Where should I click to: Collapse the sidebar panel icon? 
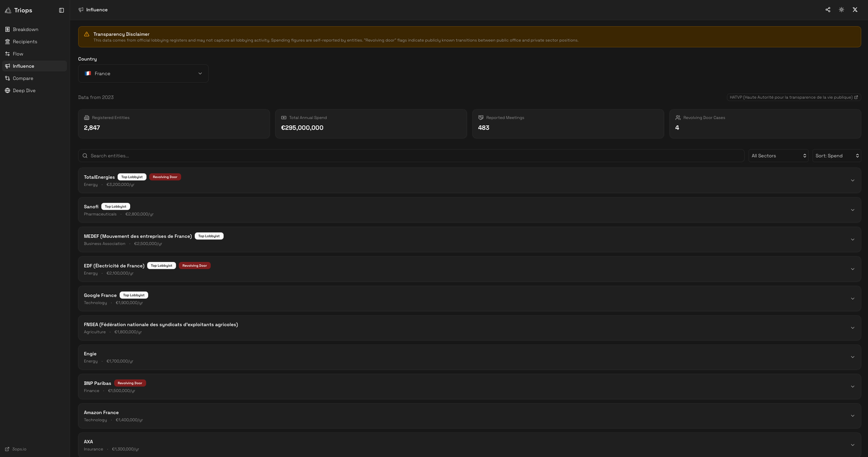(x=61, y=10)
